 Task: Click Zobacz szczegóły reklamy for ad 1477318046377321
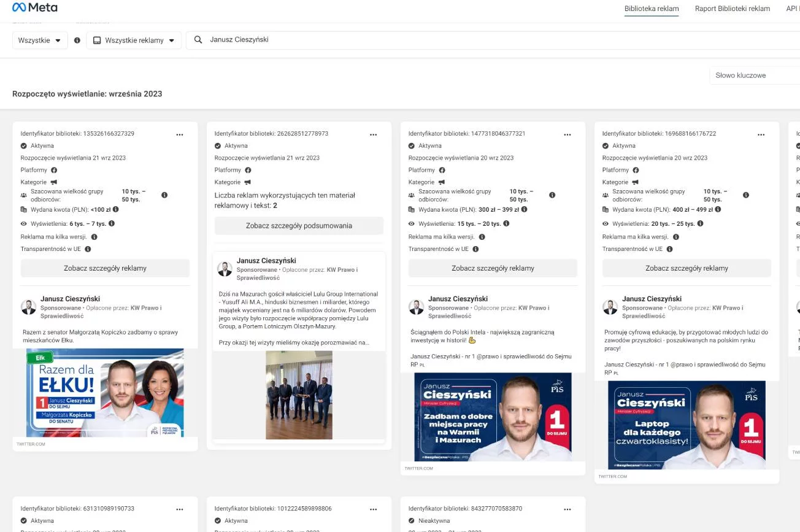pyautogui.click(x=493, y=268)
